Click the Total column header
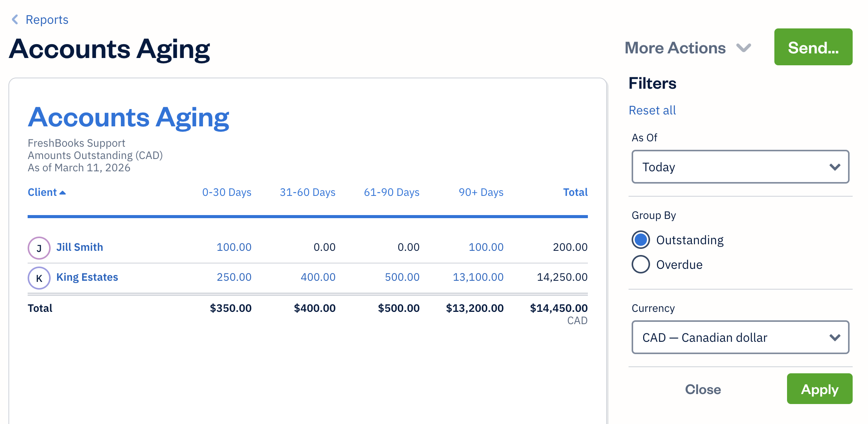 (575, 192)
